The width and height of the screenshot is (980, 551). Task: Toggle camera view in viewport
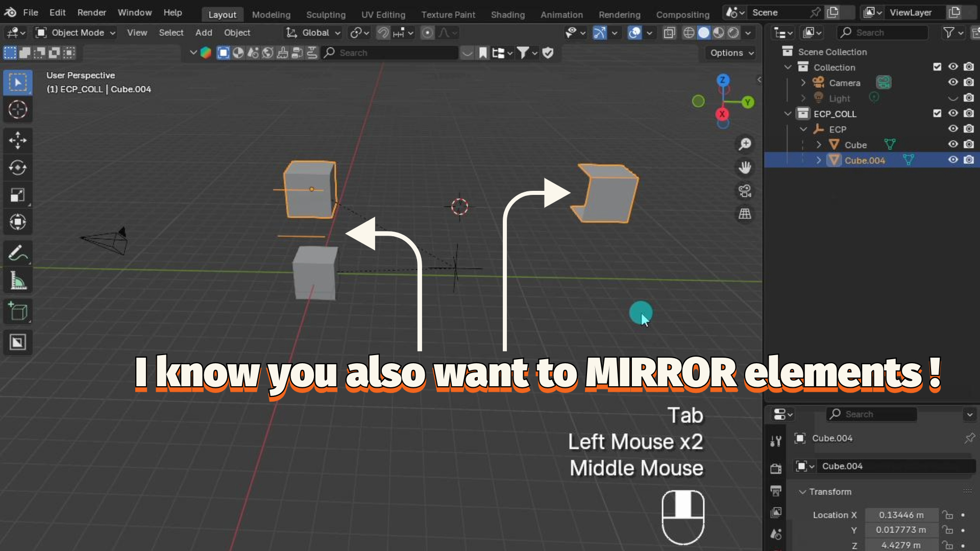(745, 191)
